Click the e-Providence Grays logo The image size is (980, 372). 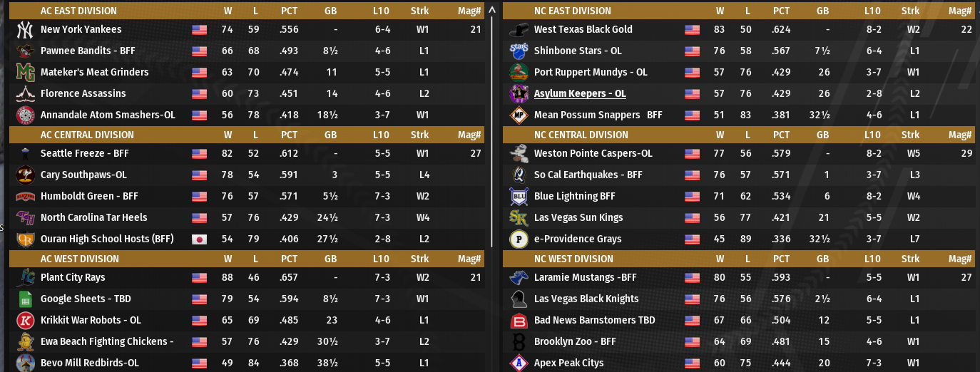pyautogui.click(x=519, y=239)
